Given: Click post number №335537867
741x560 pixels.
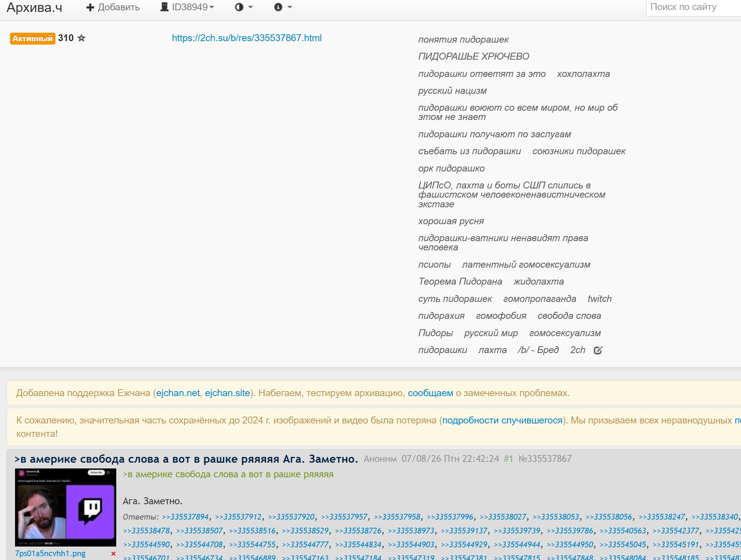Looking at the screenshot, I should point(545,459).
